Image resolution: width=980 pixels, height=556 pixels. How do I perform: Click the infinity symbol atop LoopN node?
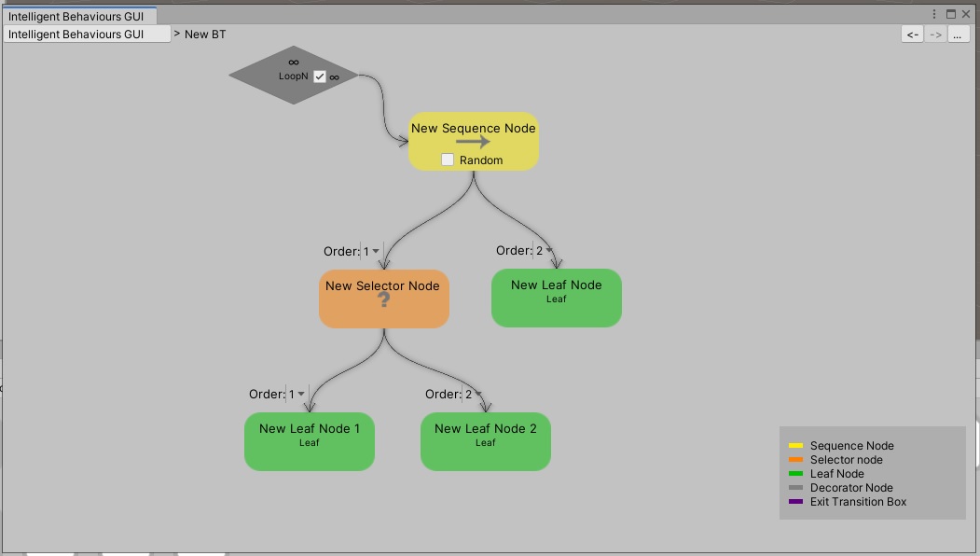tap(293, 63)
